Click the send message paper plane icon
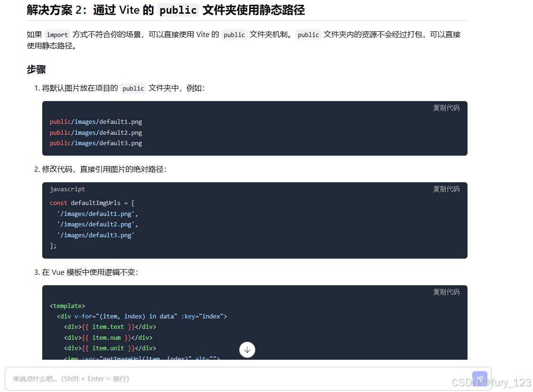The height and width of the screenshot is (392, 533). [x=480, y=379]
